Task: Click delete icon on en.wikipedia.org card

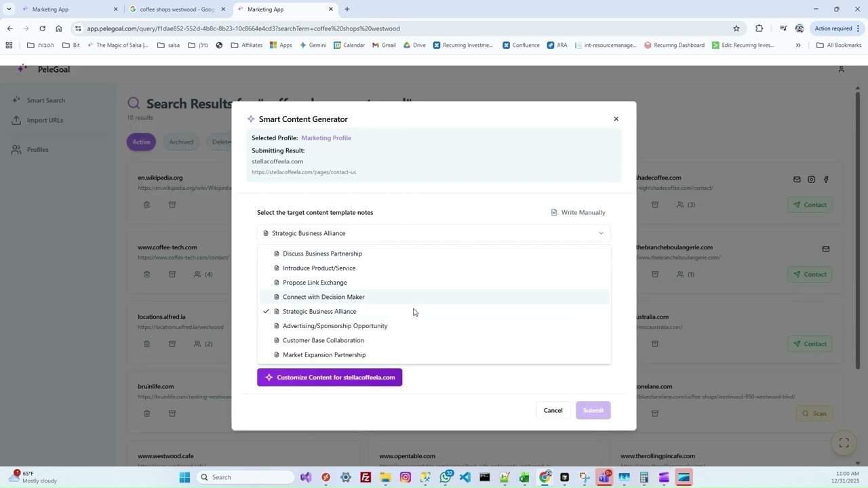Action: [x=146, y=205]
